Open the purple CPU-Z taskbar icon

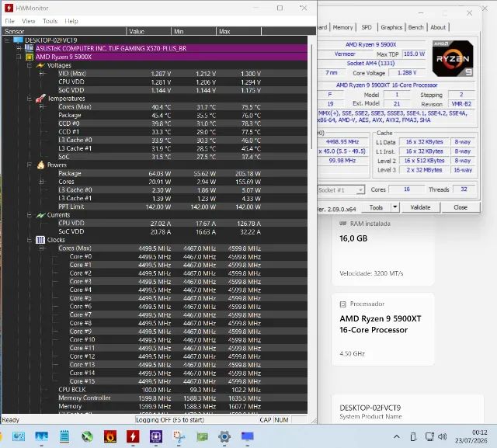(x=156, y=436)
